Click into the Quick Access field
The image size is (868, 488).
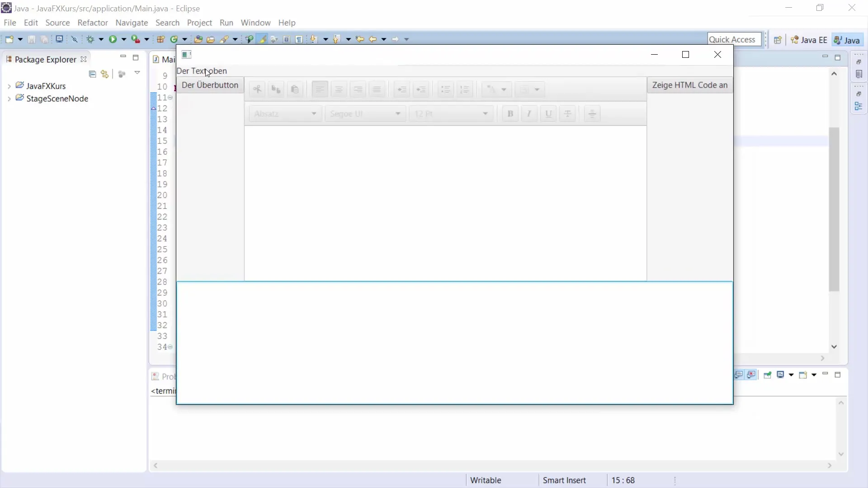(x=734, y=39)
